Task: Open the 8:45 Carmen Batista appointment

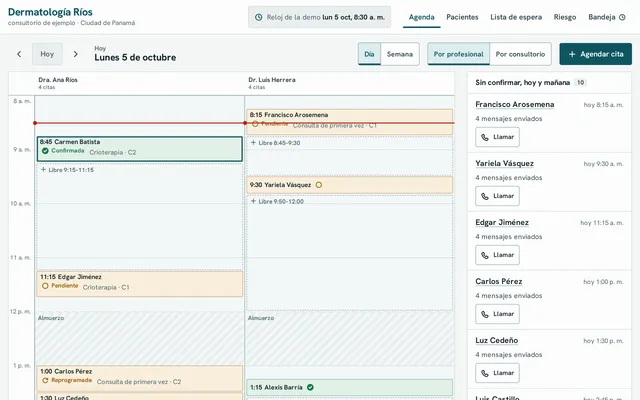Action: point(140,149)
